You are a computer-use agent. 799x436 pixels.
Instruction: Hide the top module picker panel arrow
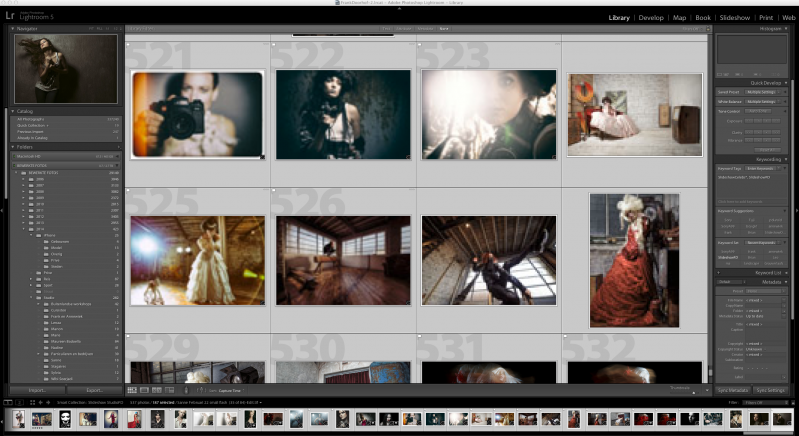[399, 8]
